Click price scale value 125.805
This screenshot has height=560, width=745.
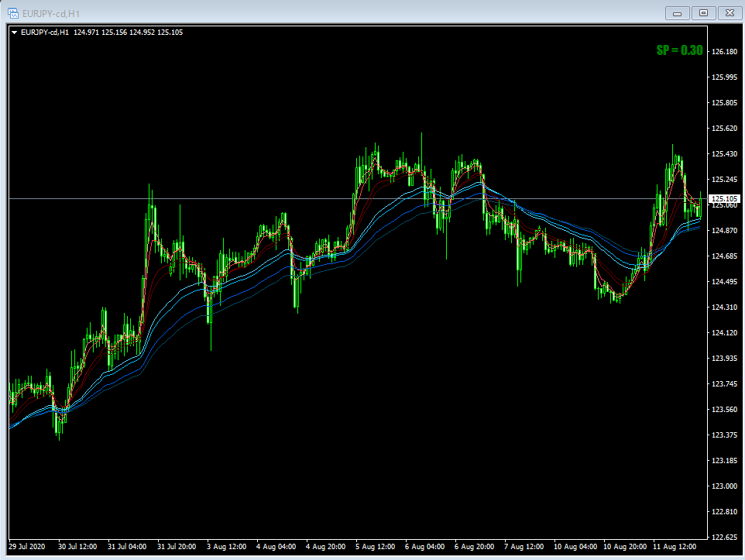pos(725,103)
